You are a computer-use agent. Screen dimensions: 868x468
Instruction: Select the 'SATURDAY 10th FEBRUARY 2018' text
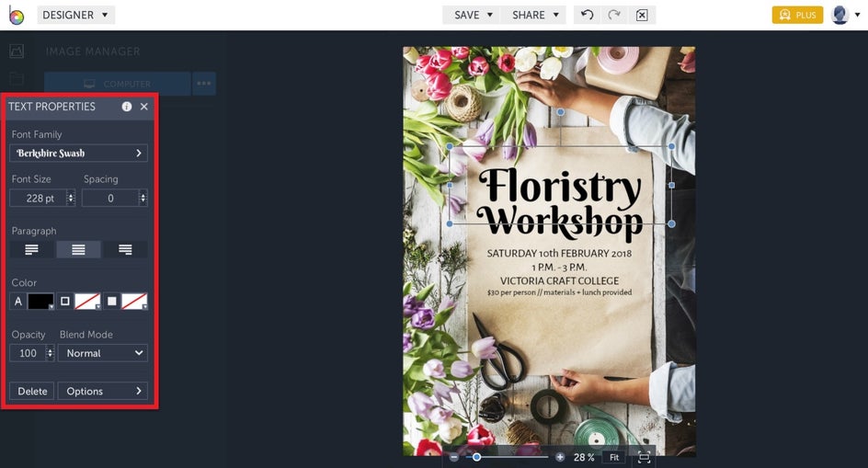(560, 253)
